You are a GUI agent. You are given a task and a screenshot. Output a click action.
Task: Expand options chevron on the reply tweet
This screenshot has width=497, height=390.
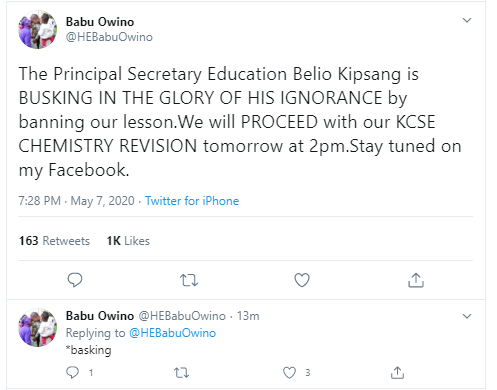pos(467,316)
